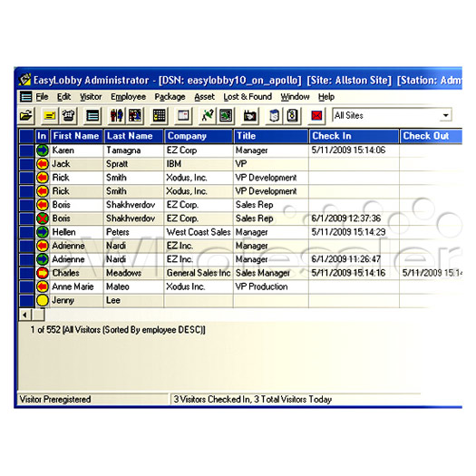Viewport: 476px width, 476px height.
Task: Select the row header for Karen Tamagna
Action: point(26,151)
